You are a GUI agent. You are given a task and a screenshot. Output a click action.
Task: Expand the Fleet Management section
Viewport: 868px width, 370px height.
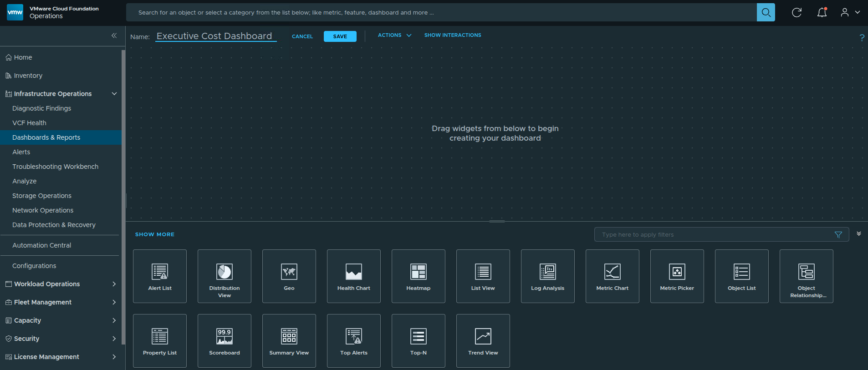(x=114, y=302)
